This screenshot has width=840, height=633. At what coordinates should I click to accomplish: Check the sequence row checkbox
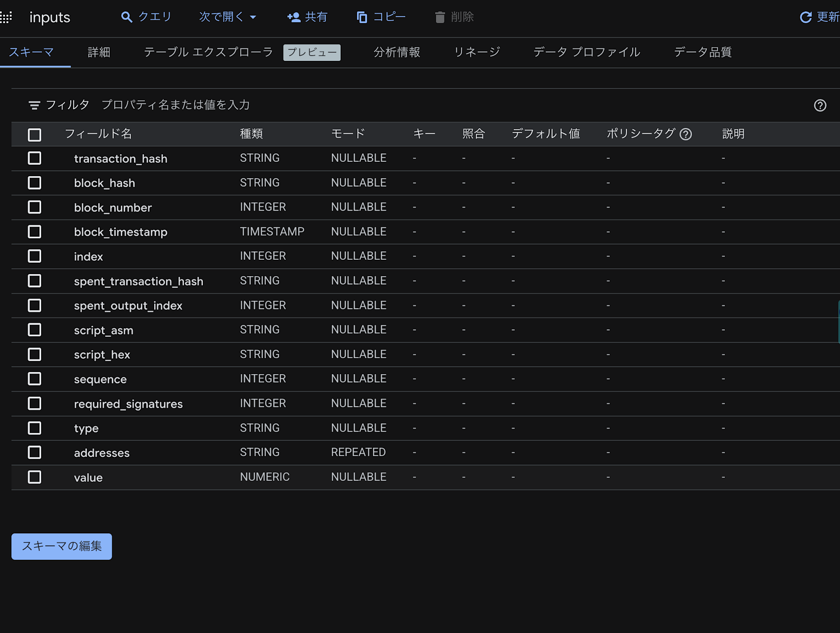tap(34, 379)
